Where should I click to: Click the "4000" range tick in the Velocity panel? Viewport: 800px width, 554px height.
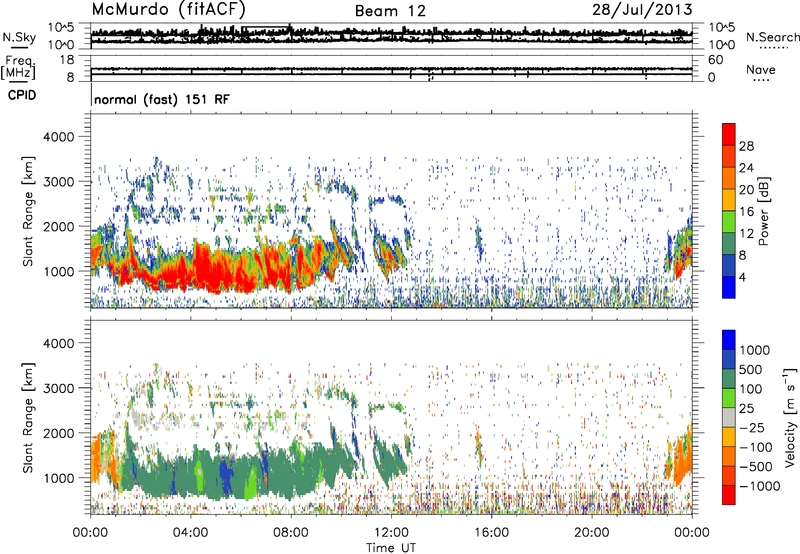click(x=58, y=343)
